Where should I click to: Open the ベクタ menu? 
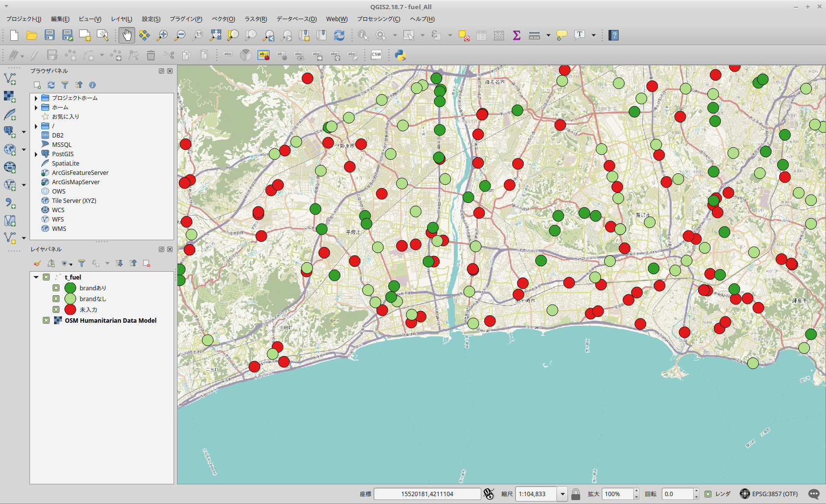(223, 19)
